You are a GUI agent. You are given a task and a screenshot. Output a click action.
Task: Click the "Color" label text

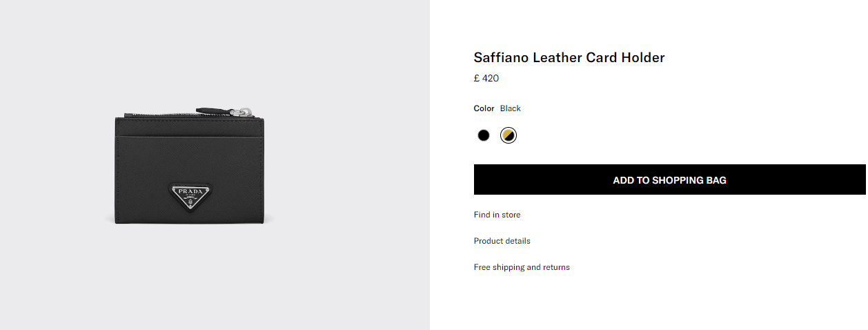pos(484,108)
